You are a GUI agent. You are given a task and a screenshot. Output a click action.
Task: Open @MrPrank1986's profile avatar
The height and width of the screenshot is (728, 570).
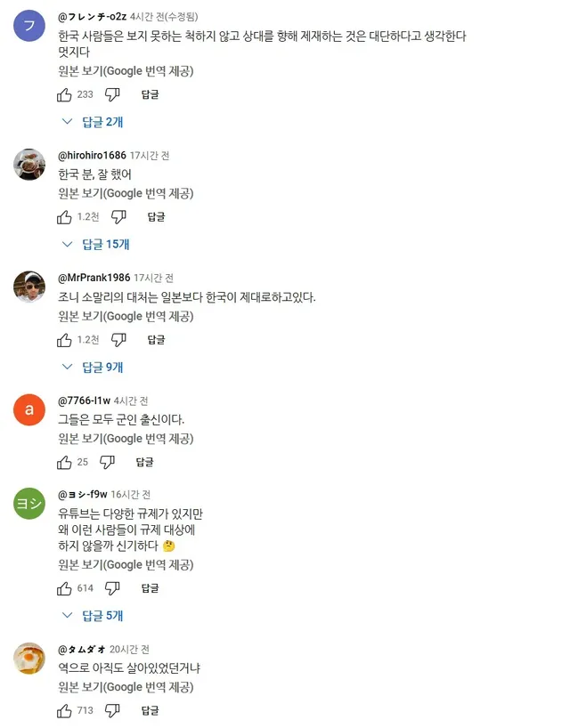[x=29, y=287]
